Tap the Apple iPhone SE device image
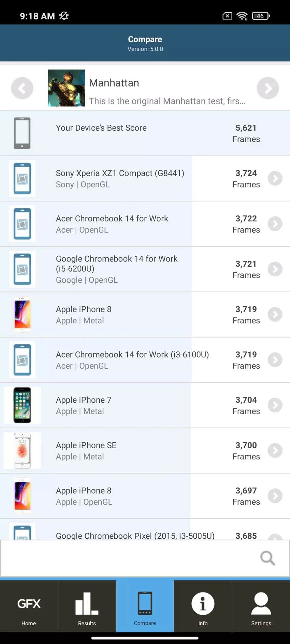 (x=22, y=450)
